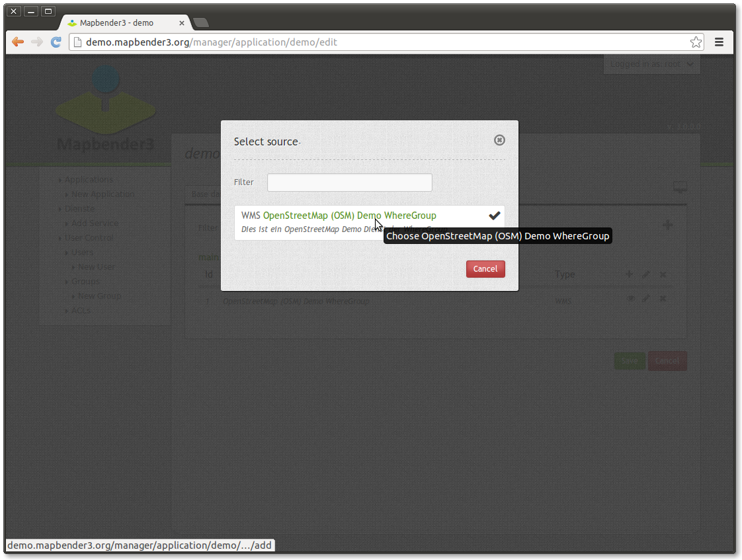Click the delete X icon in layerset header row
Image resolution: width=742 pixels, height=560 pixels.
pyautogui.click(x=663, y=274)
